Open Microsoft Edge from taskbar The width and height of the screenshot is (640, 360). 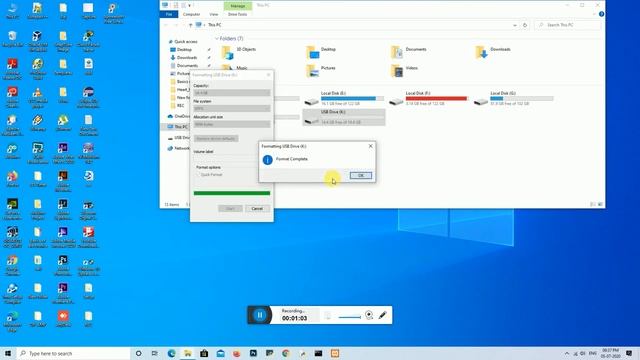point(171,353)
